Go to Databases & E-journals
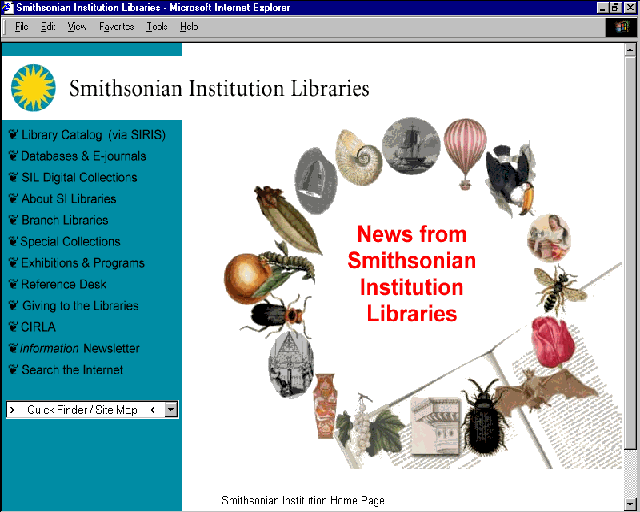 coord(83,156)
